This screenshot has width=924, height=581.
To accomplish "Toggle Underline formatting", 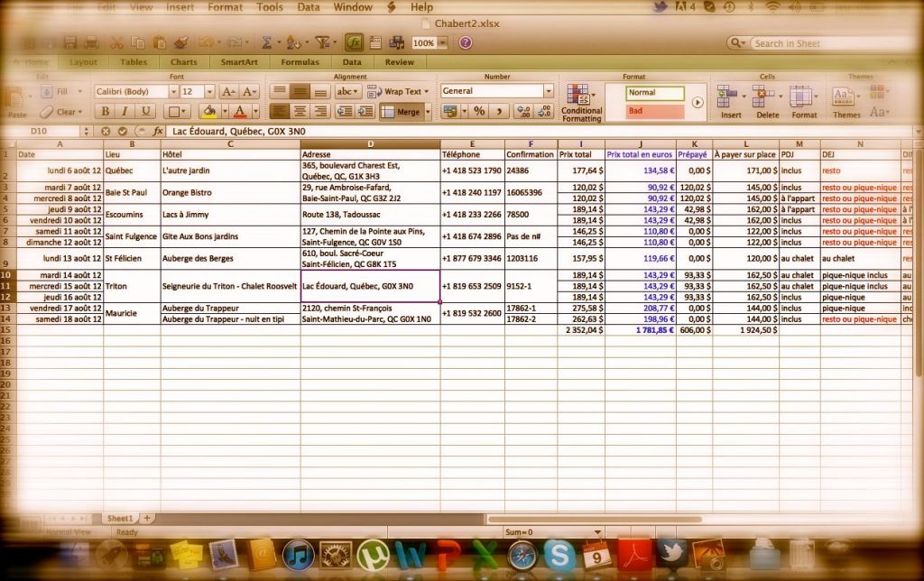I will pyautogui.click(x=145, y=111).
